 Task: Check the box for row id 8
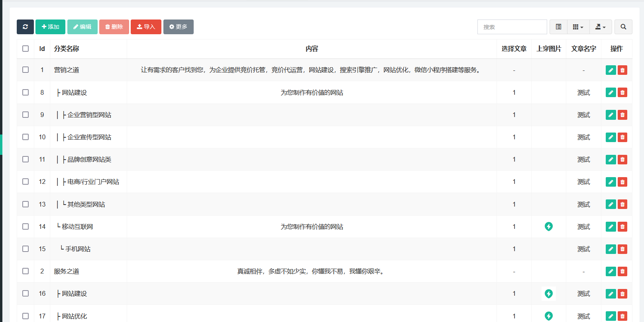26,92
